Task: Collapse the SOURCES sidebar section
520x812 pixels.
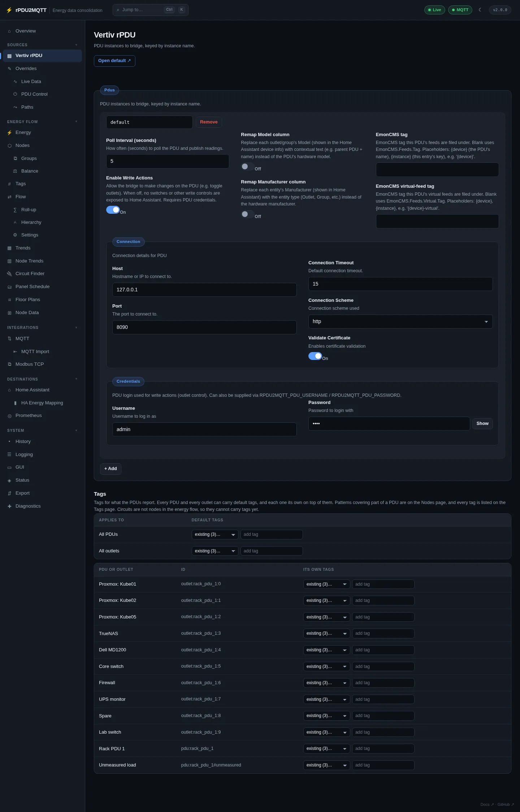Action: click(x=42, y=45)
